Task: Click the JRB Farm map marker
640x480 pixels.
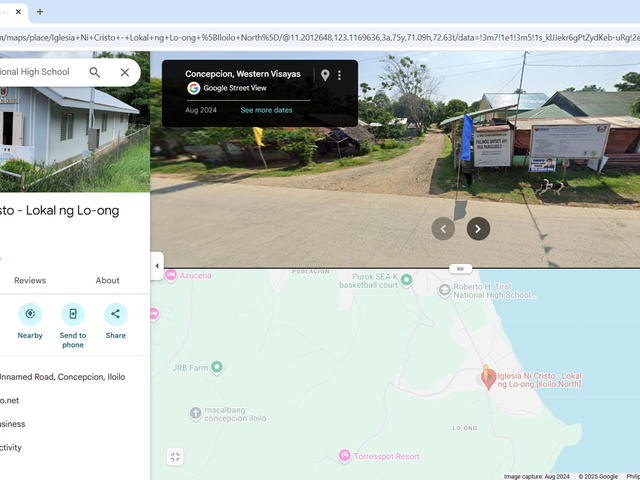Action: 217,367
